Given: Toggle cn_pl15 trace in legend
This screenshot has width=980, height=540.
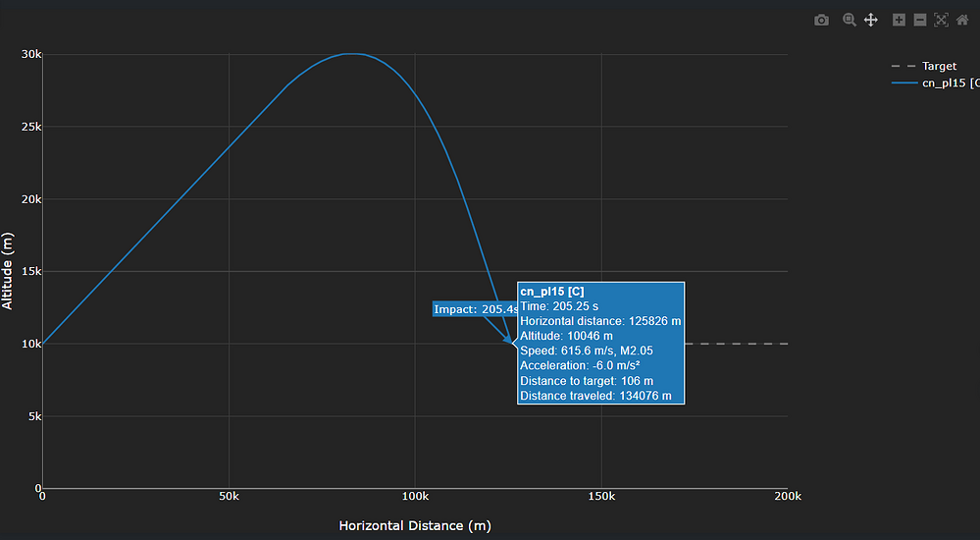Looking at the screenshot, I should click(x=935, y=82).
